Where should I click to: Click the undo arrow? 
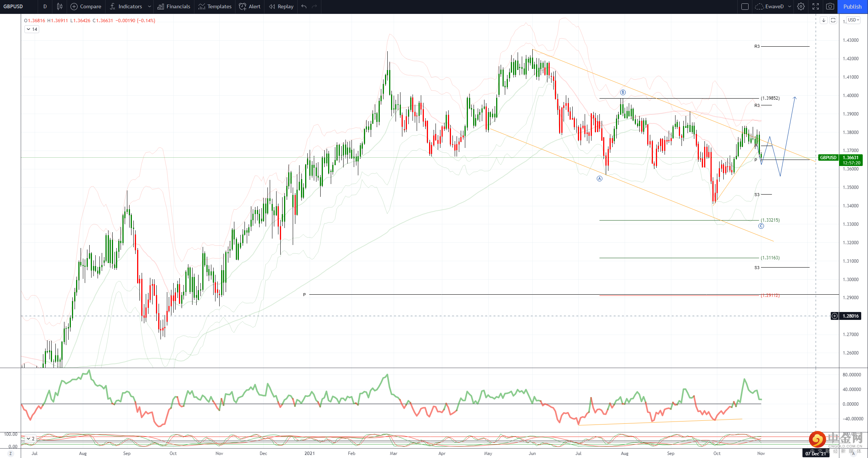pos(304,6)
